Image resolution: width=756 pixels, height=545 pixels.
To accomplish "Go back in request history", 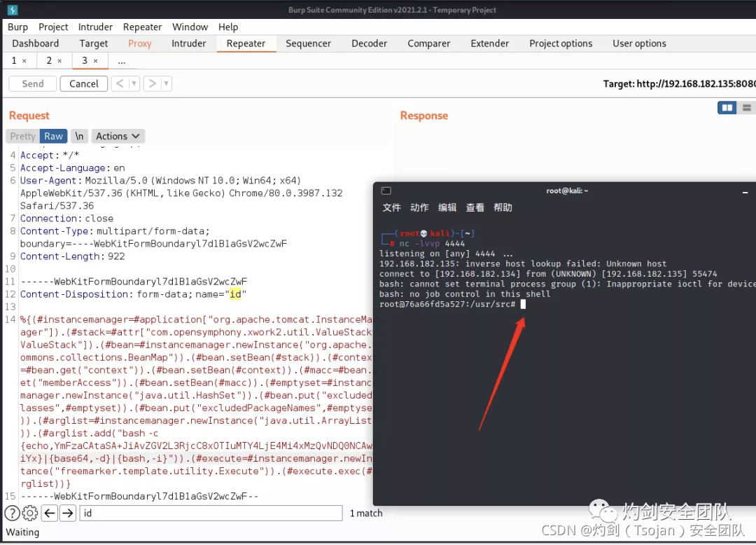I will [x=120, y=83].
